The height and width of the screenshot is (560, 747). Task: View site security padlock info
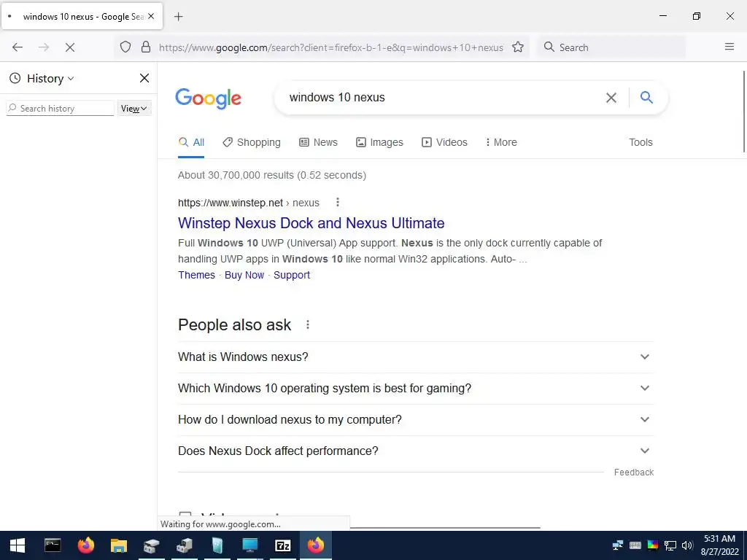(146, 47)
